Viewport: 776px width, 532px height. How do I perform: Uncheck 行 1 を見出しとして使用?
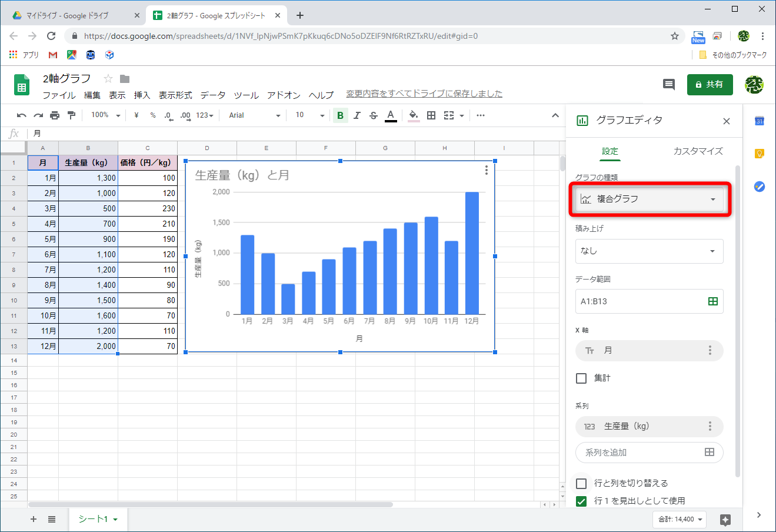point(582,500)
